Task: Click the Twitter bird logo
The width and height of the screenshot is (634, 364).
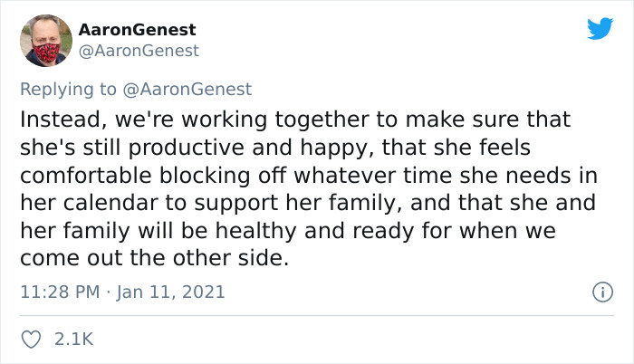Action: click(600, 28)
